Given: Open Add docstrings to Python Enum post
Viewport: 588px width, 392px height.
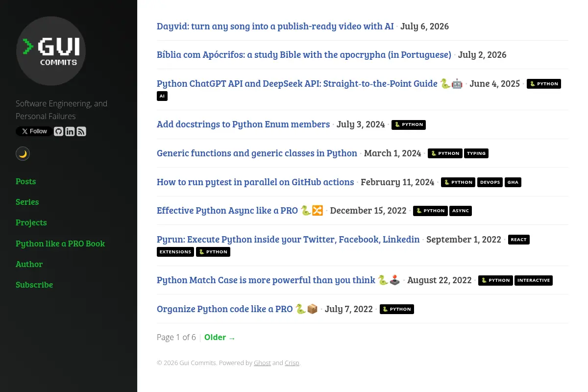Looking at the screenshot, I should 243,124.
